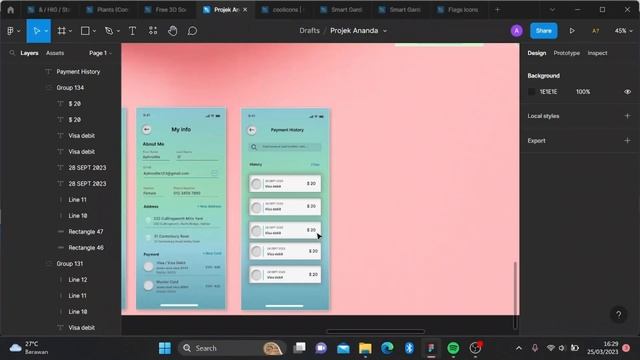Toggle background color visibility eye

(627, 92)
